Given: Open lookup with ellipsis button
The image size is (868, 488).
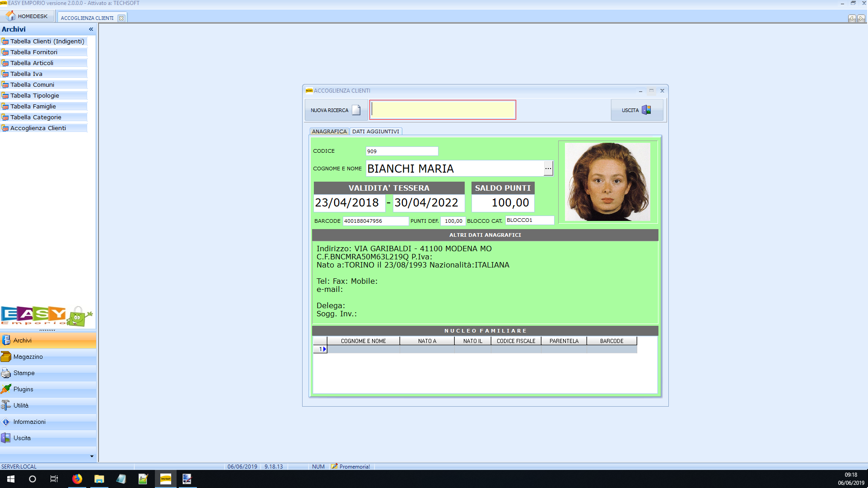Looking at the screenshot, I should (x=548, y=169).
